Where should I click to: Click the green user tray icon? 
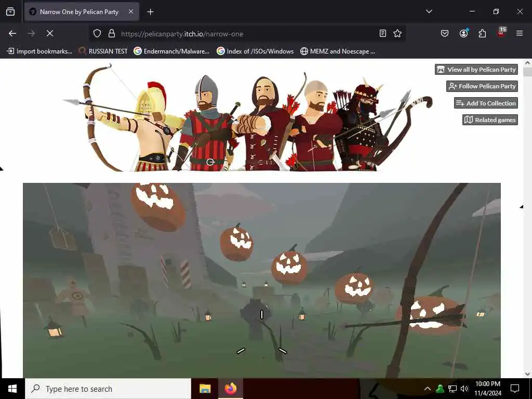coord(440,389)
